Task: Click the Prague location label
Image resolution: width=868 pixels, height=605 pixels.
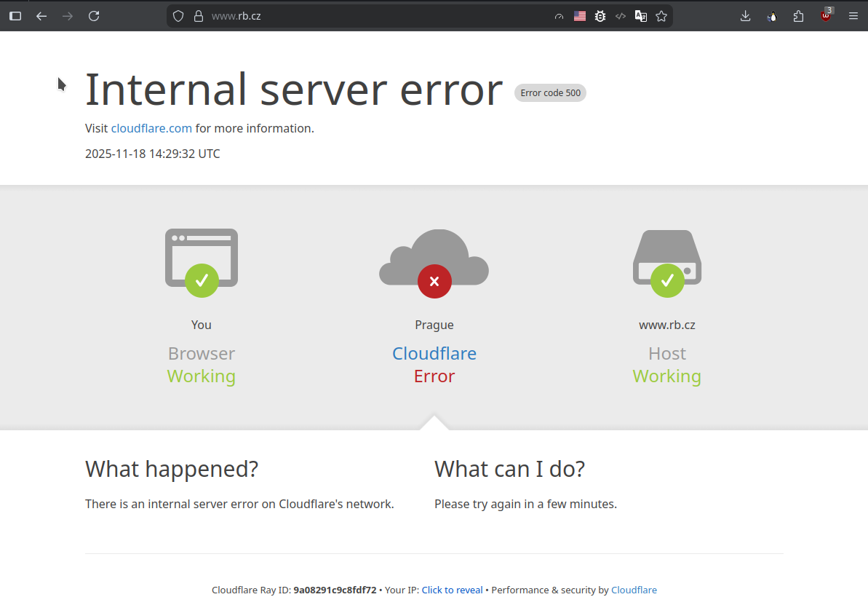Action: [434, 325]
